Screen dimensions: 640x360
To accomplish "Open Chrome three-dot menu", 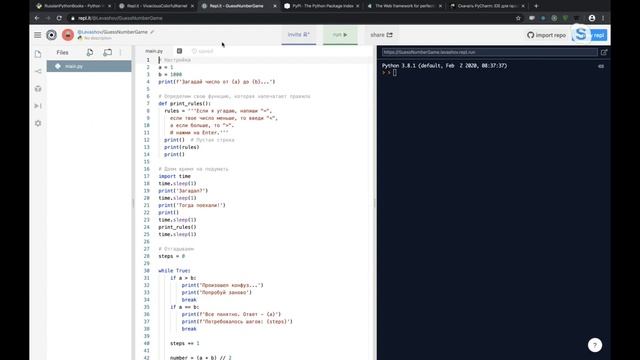I will (x=603, y=18).
